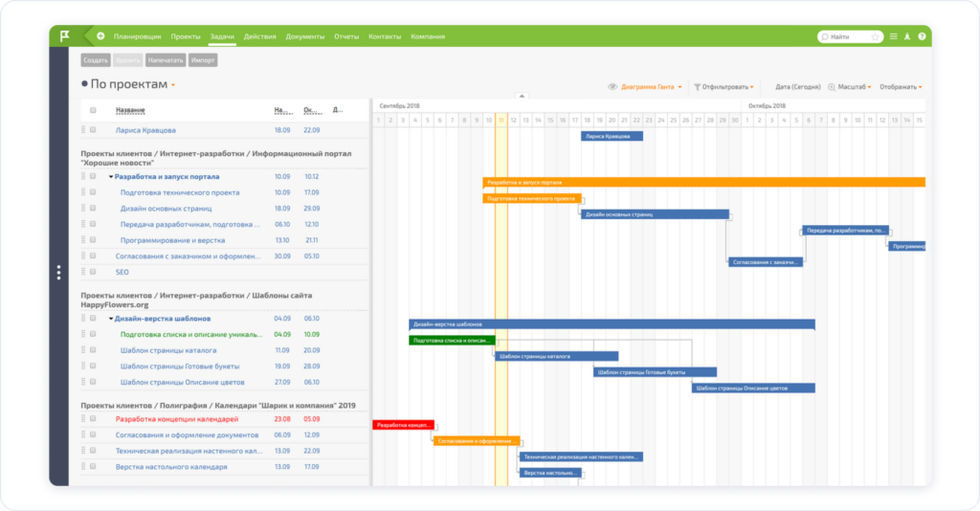
Task: Click the green plus add icon
Action: tap(100, 36)
